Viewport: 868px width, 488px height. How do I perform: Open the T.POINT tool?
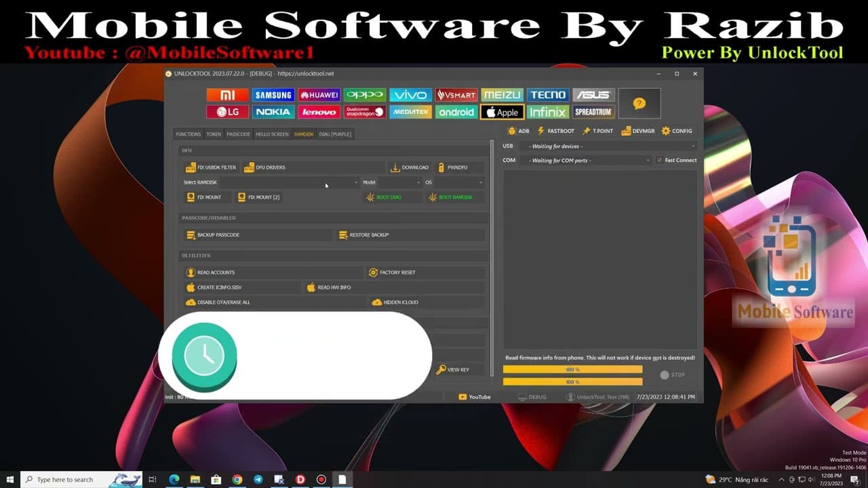[x=597, y=131]
